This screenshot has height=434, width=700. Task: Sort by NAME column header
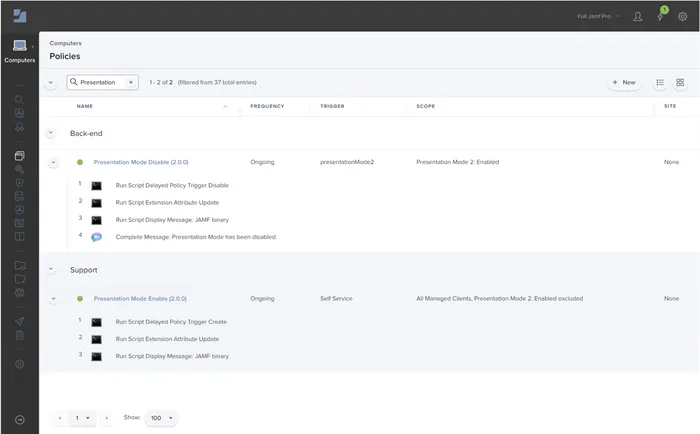pyautogui.click(x=85, y=106)
